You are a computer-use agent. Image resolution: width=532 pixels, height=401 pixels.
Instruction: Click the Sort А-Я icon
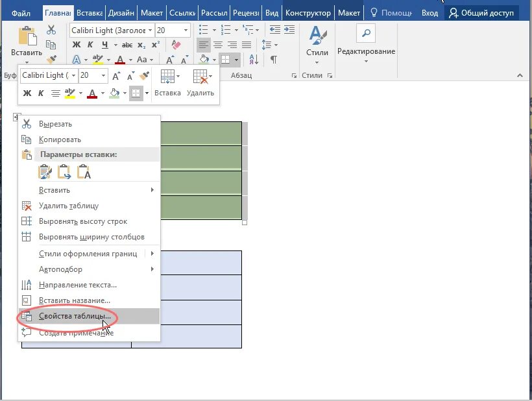[254, 59]
